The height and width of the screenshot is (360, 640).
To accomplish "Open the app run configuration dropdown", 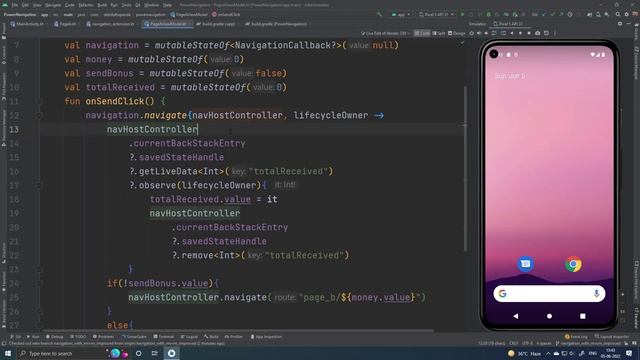I will (401, 14).
